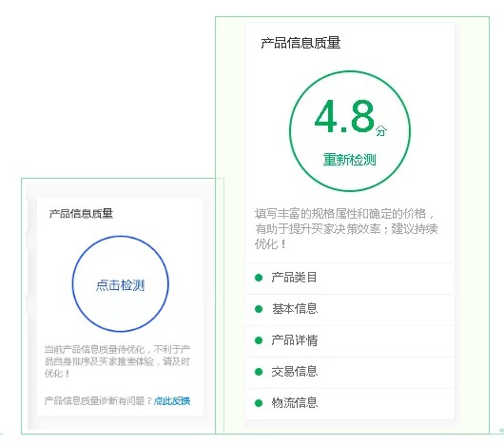Viewport: 504px width, 445px height.
Task: Click the green dot beside 产品类目
Action: [259, 278]
